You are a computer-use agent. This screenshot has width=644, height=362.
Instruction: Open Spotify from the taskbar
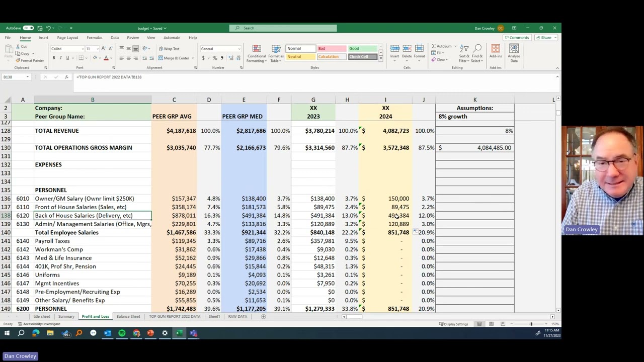(x=122, y=333)
